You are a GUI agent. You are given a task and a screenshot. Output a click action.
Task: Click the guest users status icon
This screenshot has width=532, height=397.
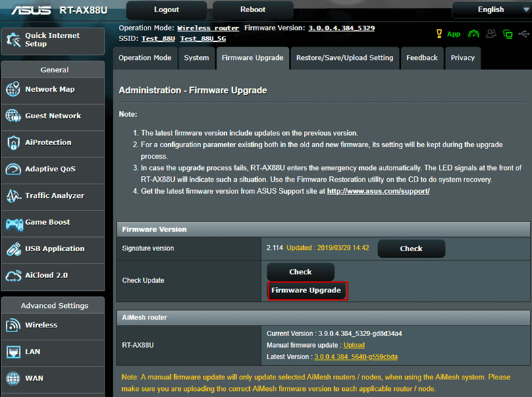pyautogui.click(x=491, y=34)
